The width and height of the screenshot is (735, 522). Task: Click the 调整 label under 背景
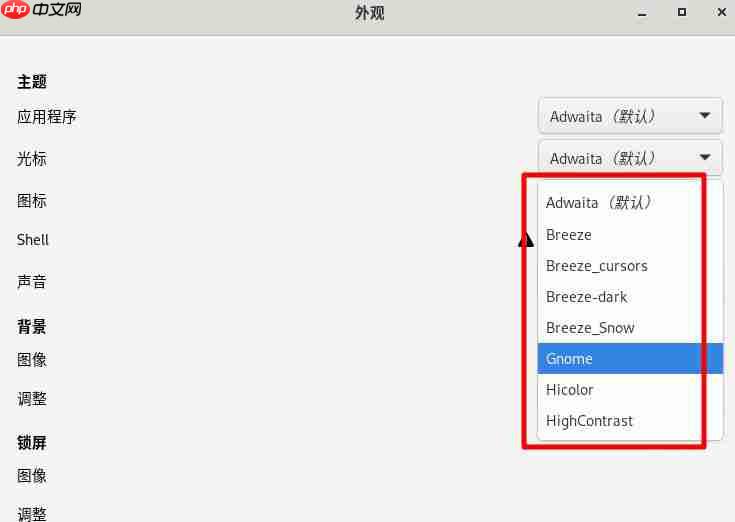[x=32, y=399]
